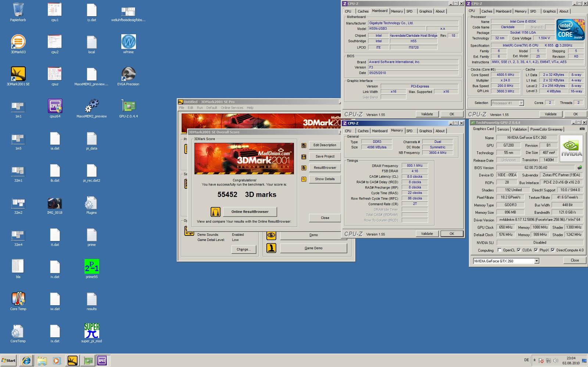Screen dimensions: 588x367
Task: Click the Core Speed 4800.5 MHz value
Action: tap(505, 75)
